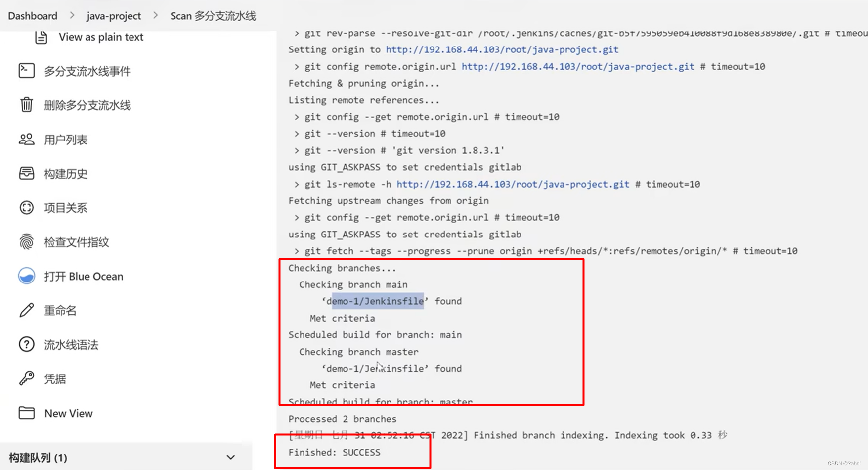Image resolution: width=868 pixels, height=470 pixels.
Task: Click Fetching upstream changes from origin line
Action: pyautogui.click(x=389, y=201)
